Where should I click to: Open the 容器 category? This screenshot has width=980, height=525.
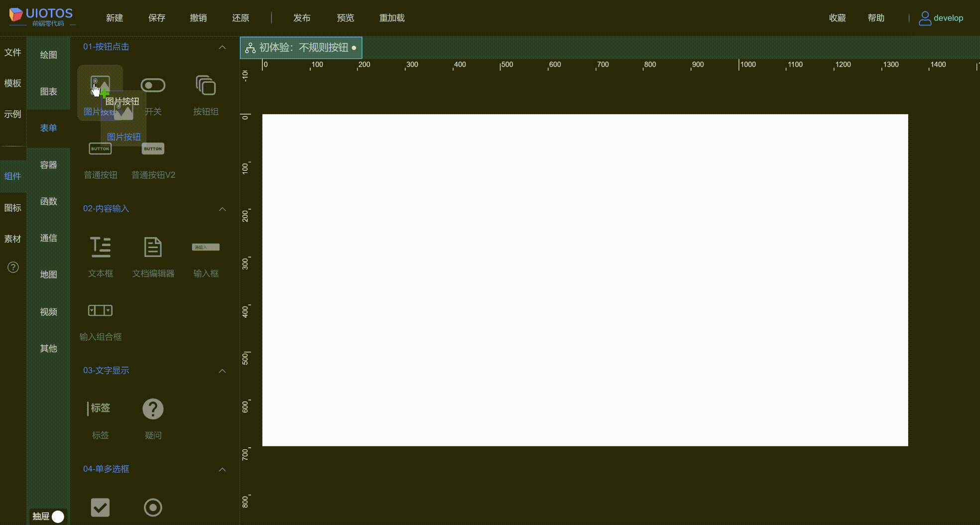tap(48, 165)
